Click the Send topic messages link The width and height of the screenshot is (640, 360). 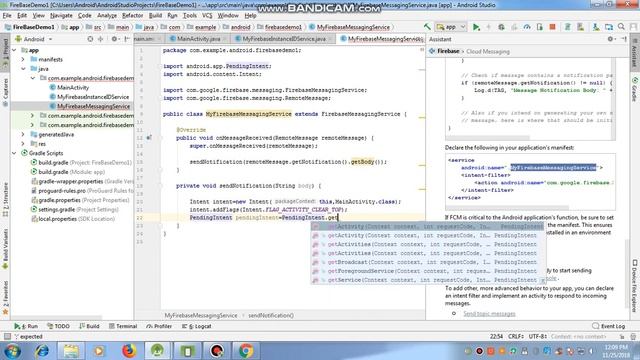coord(489,314)
